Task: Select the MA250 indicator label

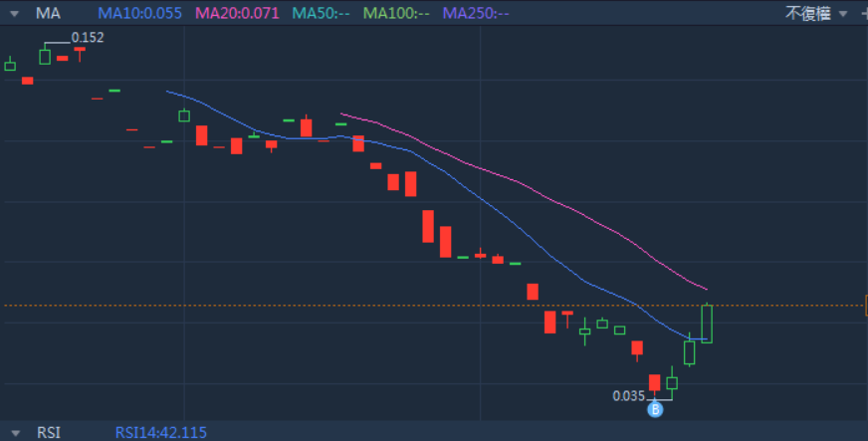Action: (x=476, y=13)
